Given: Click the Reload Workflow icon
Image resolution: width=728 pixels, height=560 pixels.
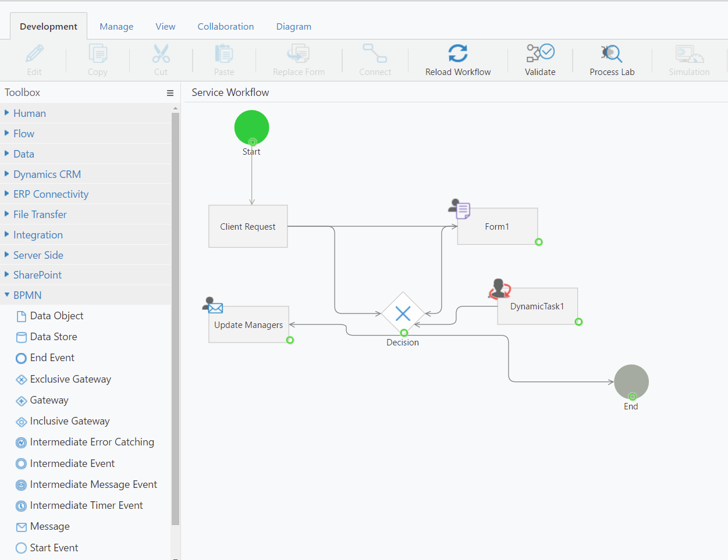Looking at the screenshot, I should pos(458,53).
